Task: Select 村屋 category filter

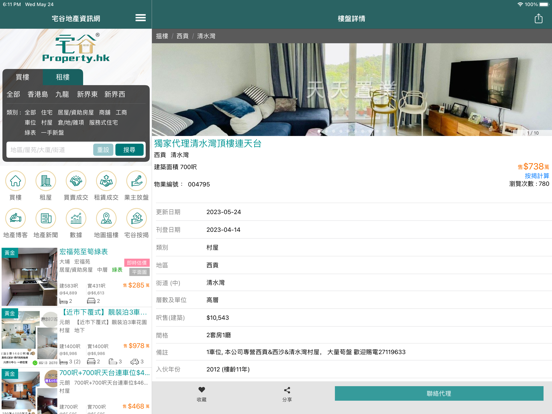Action: pyautogui.click(x=46, y=123)
